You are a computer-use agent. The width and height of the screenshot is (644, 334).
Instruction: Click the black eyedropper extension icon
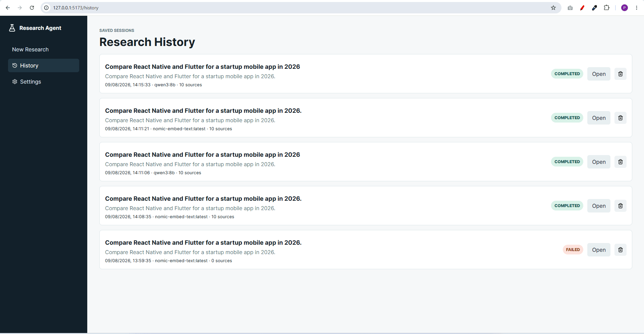[594, 8]
